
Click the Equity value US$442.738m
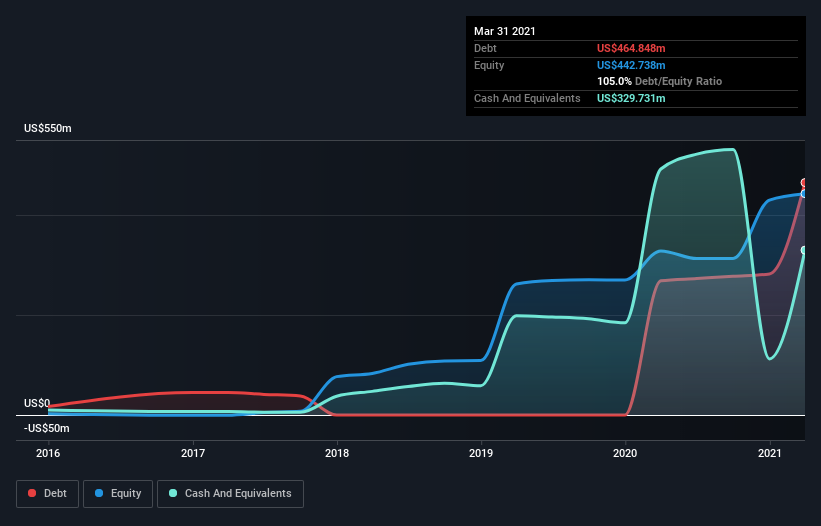[x=631, y=65]
